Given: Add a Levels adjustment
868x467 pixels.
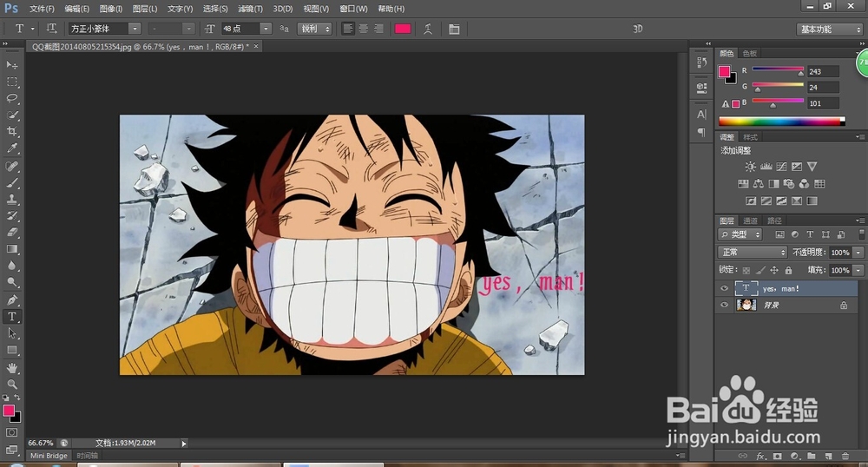Looking at the screenshot, I should click(766, 167).
